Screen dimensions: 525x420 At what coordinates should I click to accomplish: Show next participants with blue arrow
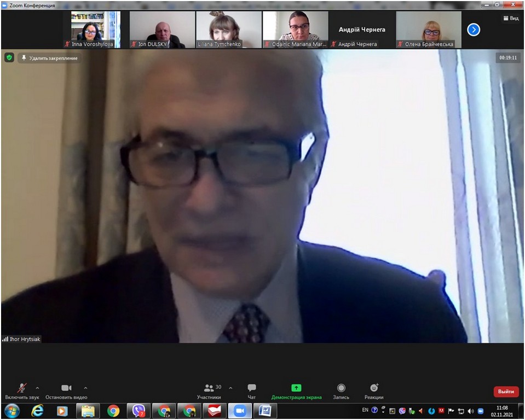474,30
